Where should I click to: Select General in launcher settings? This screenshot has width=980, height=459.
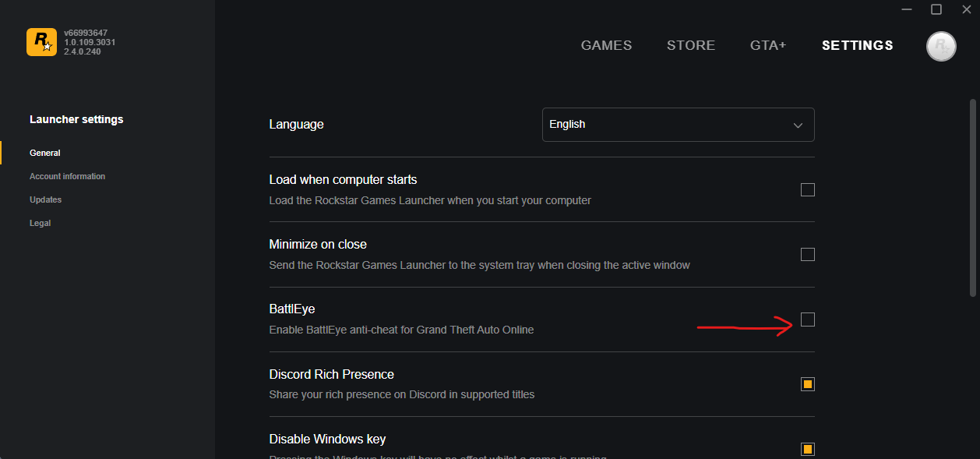pos(45,153)
